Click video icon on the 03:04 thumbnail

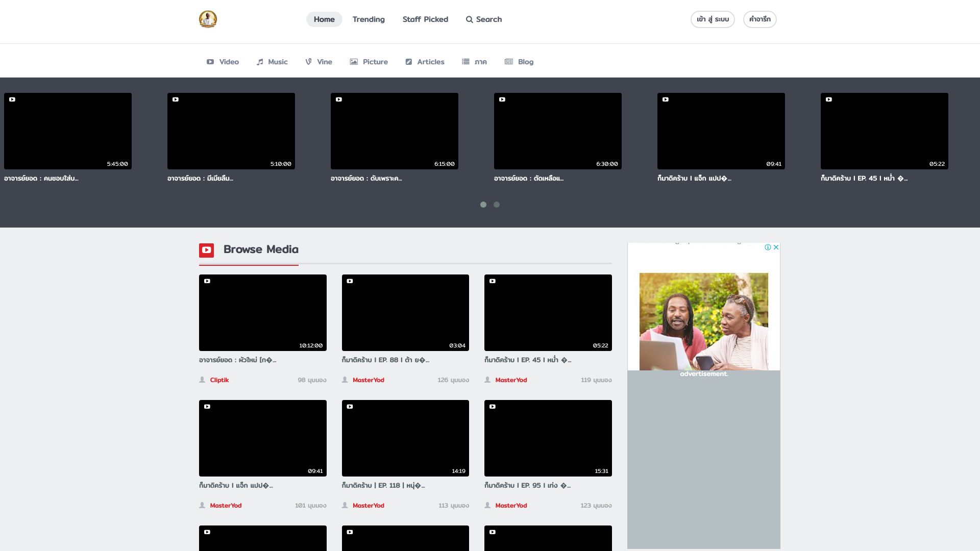pos(350,281)
